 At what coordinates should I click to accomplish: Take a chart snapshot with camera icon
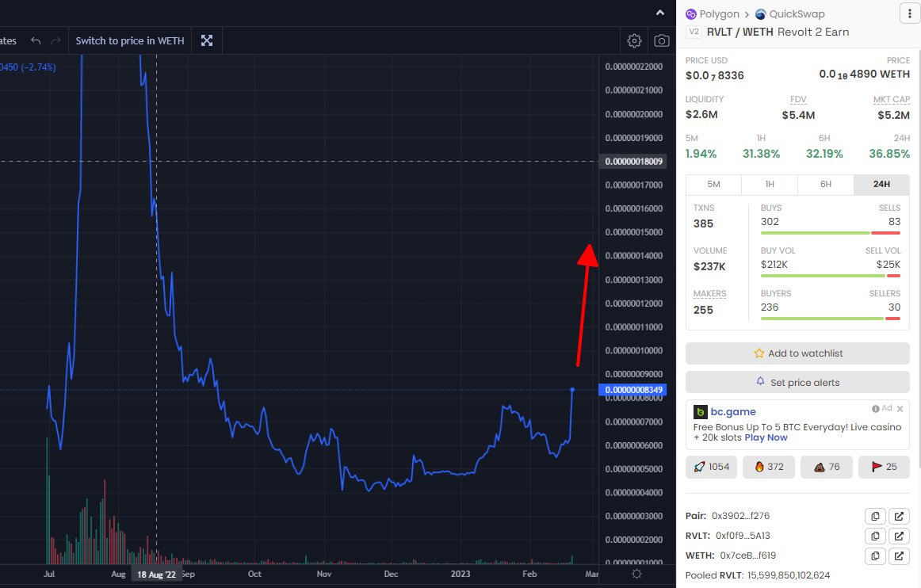[x=662, y=40]
